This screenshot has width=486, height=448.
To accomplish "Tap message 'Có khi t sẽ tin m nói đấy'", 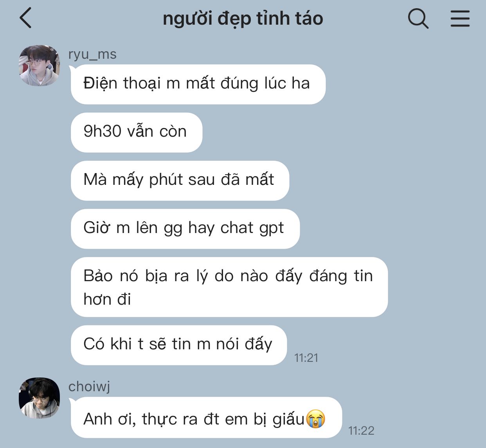I will pyautogui.click(x=179, y=345).
